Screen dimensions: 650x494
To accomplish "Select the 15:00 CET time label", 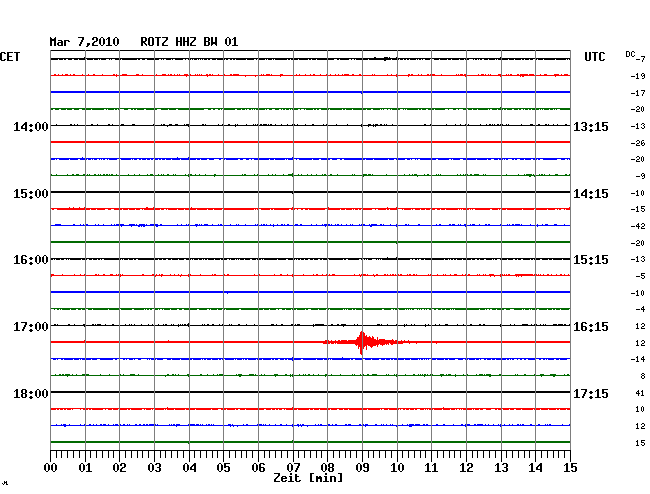I will pos(31,194).
